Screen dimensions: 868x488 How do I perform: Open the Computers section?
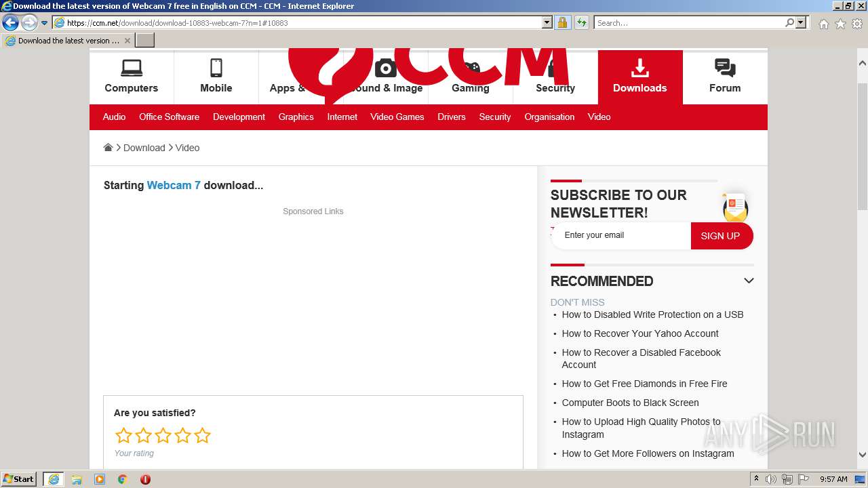[x=131, y=77]
